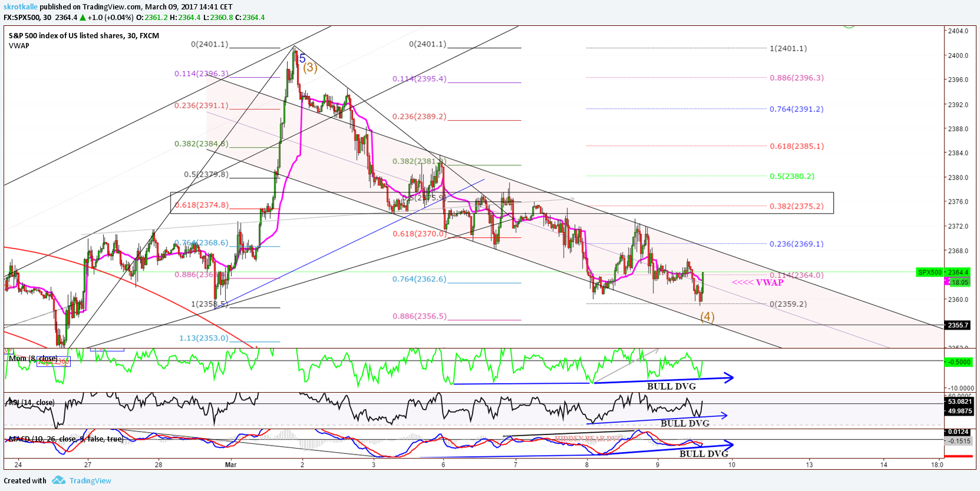The height and width of the screenshot is (491, 980).
Task: Select the VWAP indicator legend under the title
Action: coord(19,45)
